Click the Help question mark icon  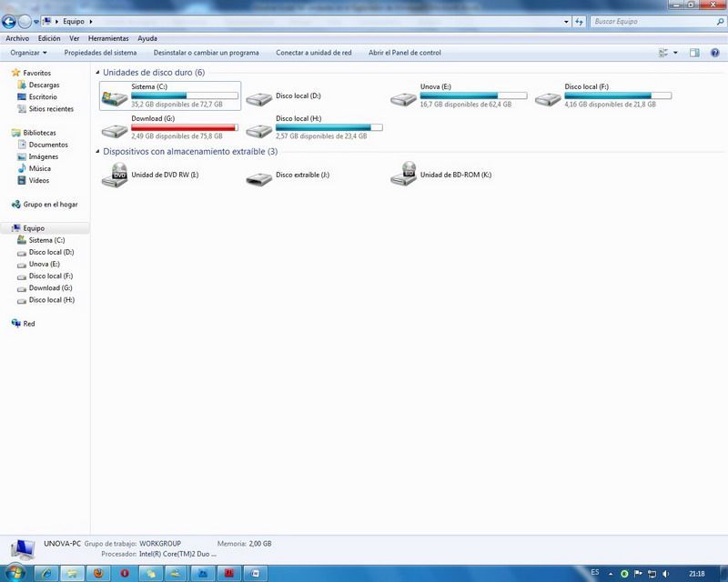click(x=713, y=53)
